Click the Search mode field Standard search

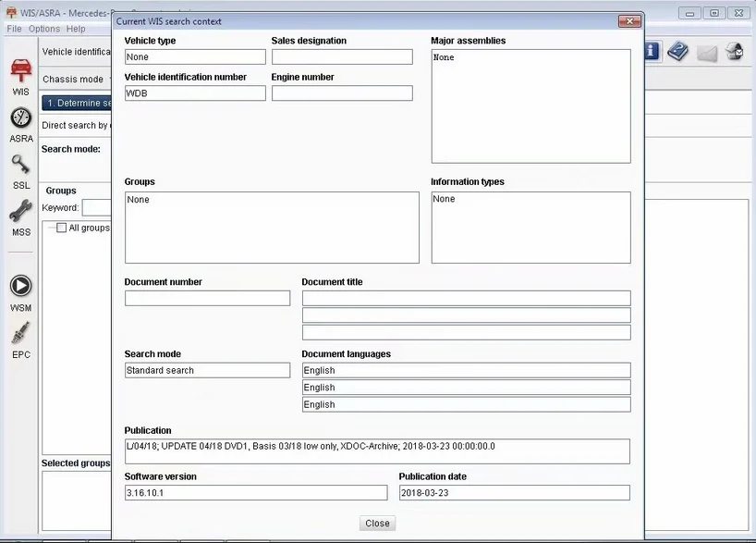pyautogui.click(x=207, y=370)
